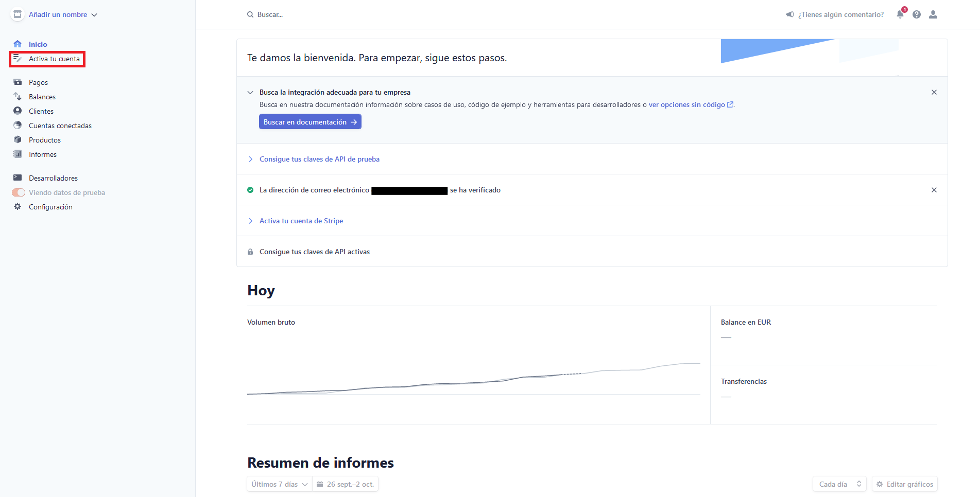Click ¿Tienes algún comentario? link
The width and height of the screenshot is (980, 497).
(840, 14)
